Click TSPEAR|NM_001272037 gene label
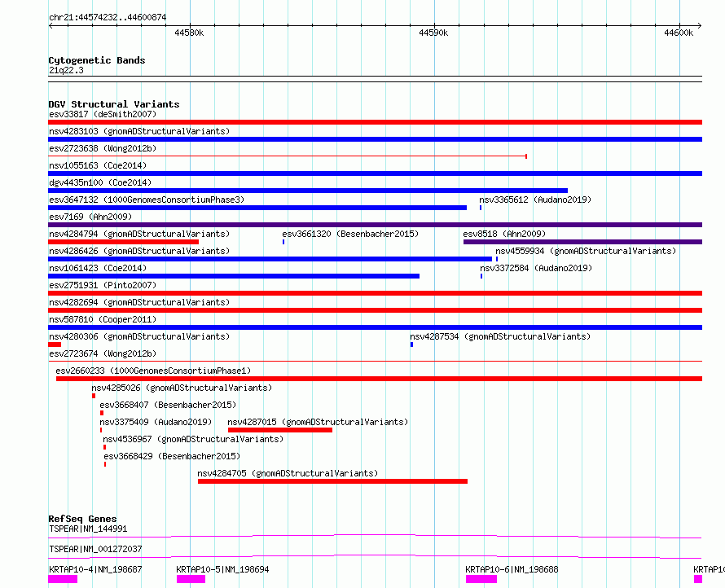This screenshot has height=588, width=725. coord(95,549)
